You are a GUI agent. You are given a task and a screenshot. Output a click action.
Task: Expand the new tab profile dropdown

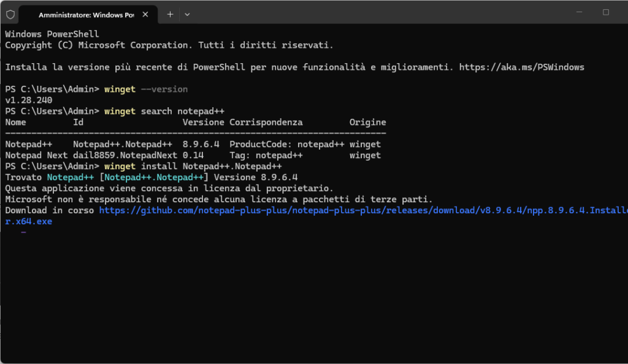187,14
